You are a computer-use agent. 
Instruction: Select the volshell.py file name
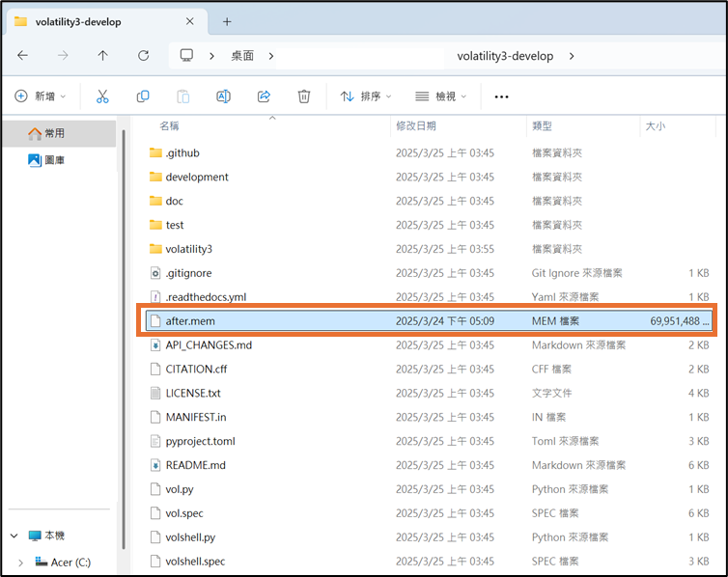tap(190, 537)
